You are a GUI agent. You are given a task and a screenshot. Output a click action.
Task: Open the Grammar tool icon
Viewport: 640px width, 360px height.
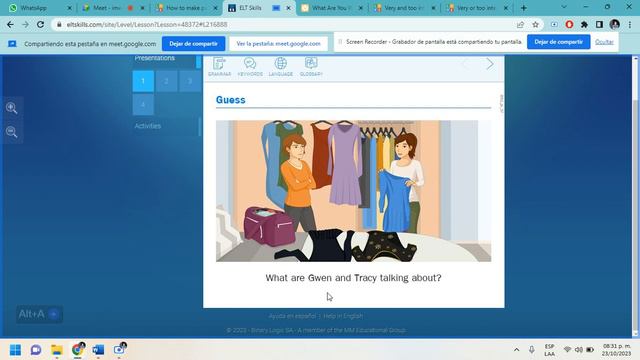click(x=220, y=67)
